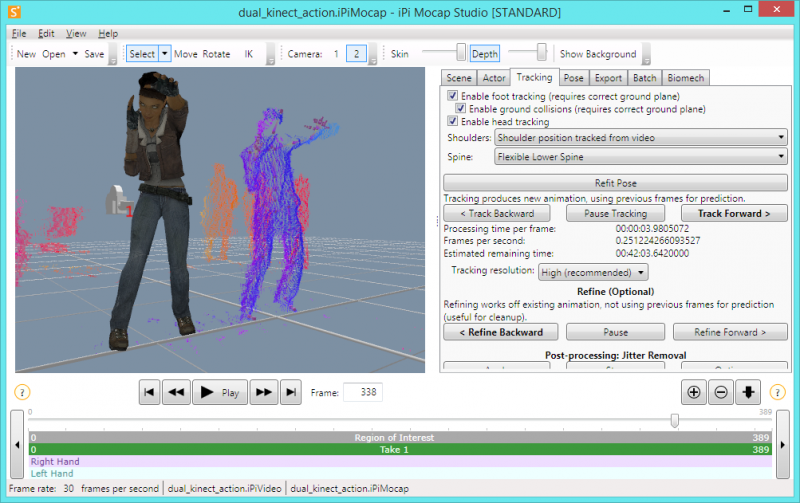Switch to the Biomech tab
This screenshot has height=503, width=800.
686,78
